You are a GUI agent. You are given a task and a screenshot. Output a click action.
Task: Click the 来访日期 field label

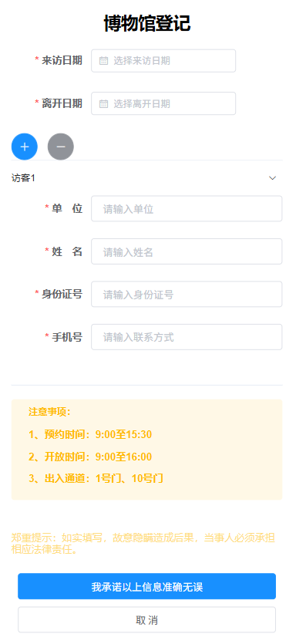click(62, 61)
